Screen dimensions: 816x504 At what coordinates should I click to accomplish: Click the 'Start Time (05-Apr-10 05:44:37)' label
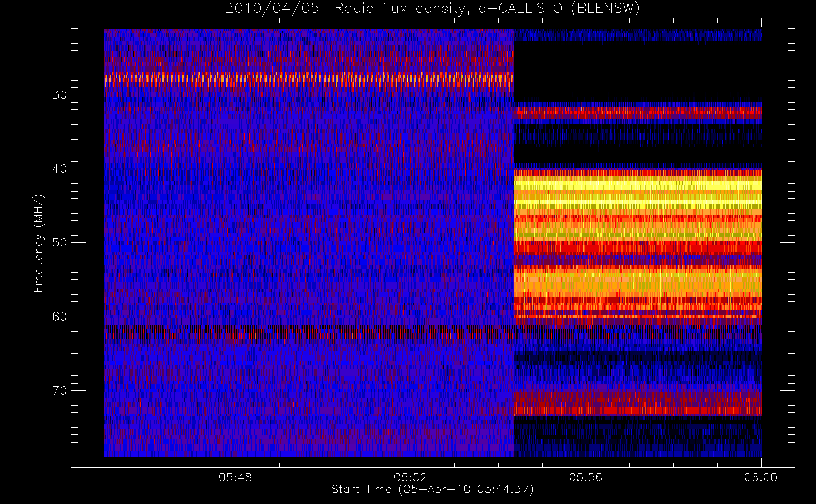click(432, 489)
